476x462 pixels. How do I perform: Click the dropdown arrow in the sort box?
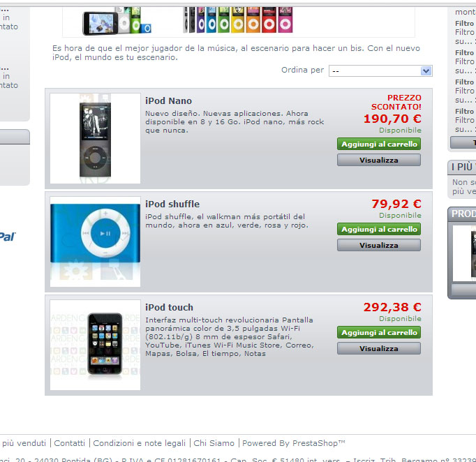pyautogui.click(x=426, y=71)
